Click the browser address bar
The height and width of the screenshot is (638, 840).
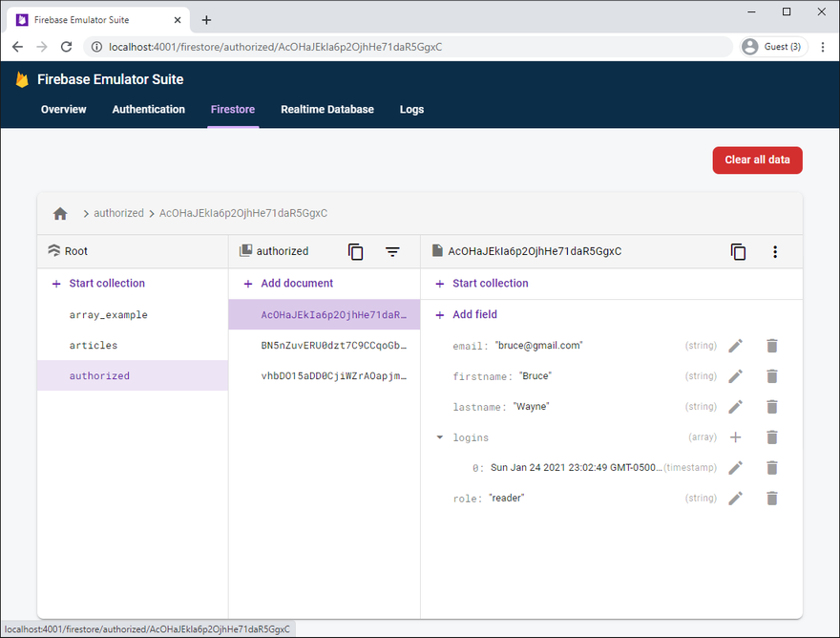(408, 47)
